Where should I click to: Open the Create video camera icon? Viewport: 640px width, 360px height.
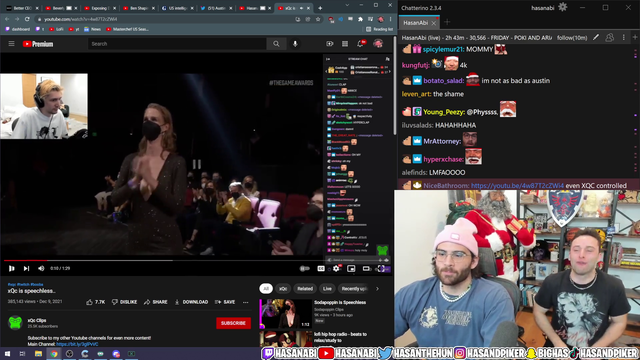point(329,44)
